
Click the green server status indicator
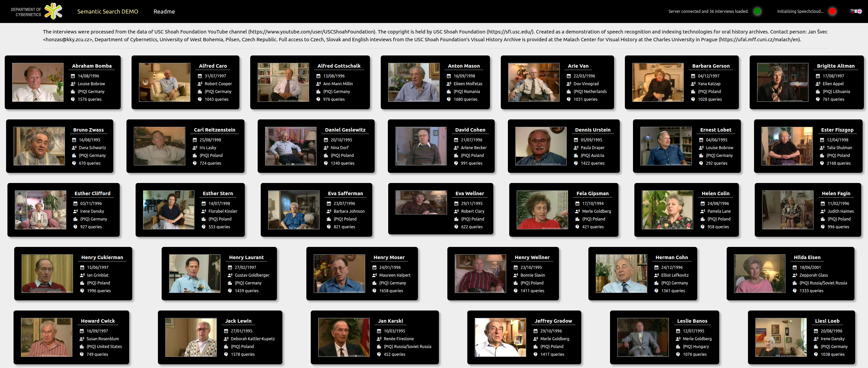(x=757, y=11)
